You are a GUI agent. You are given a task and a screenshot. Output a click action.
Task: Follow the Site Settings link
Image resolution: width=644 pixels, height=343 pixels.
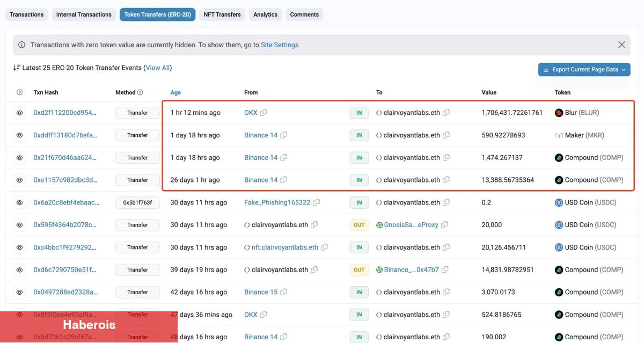280,45
